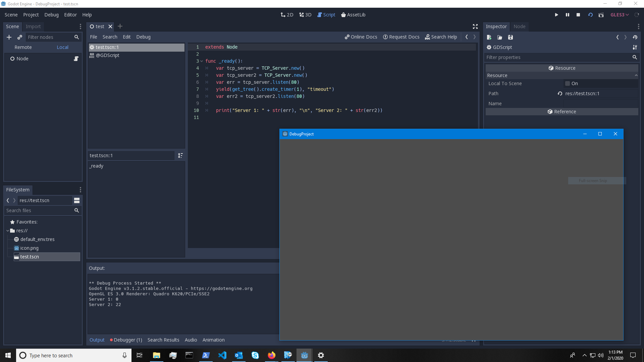Open Online Docs link
The image size is (644, 362).
361,37
